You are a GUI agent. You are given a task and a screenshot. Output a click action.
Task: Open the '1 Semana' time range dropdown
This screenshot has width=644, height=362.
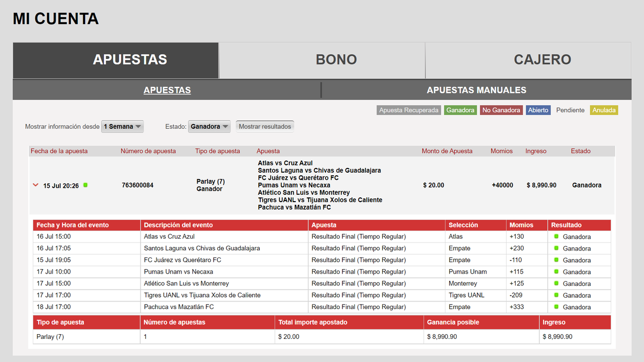point(122,127)
